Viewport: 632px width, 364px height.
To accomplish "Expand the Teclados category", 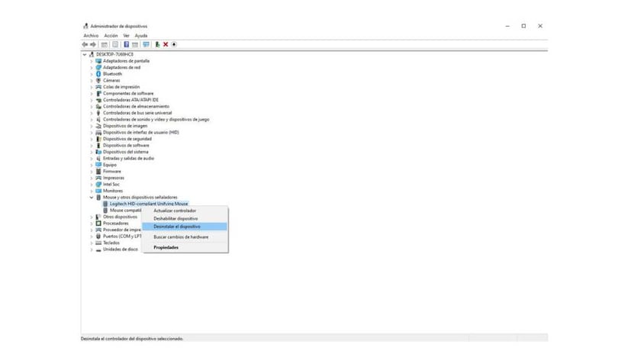I will tap(92, 243).
